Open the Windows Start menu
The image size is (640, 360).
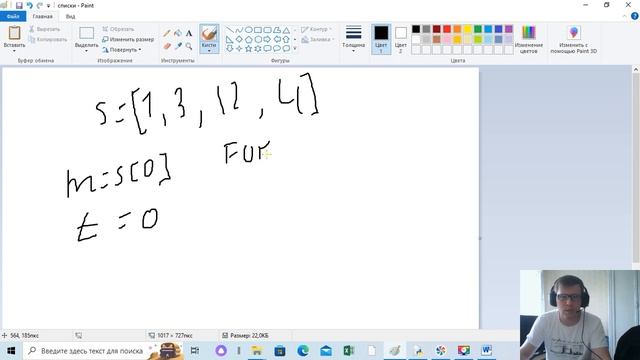[11, 351]
